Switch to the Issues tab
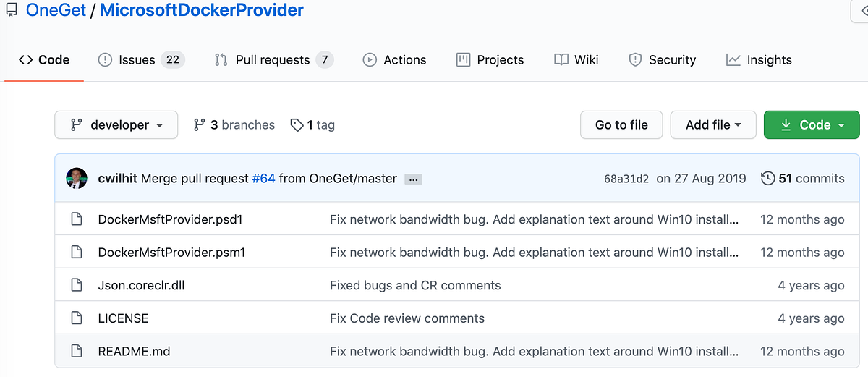868x377 pixels. click(x=141, y=60)
